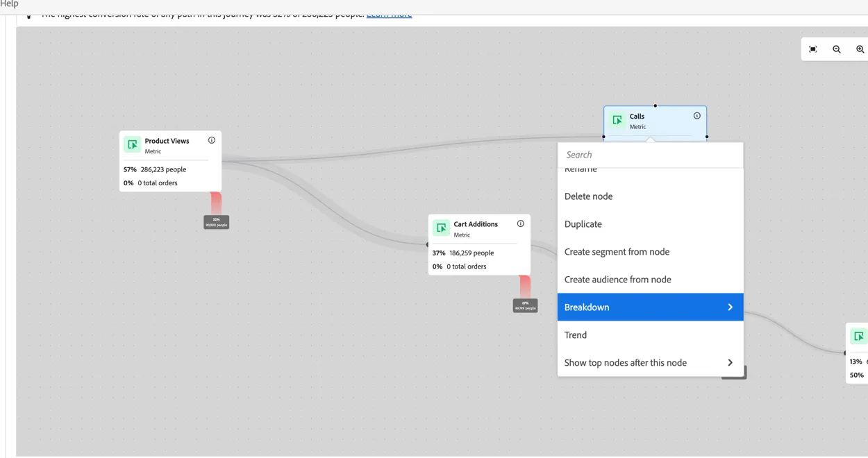This screenshot has height=458, width=868.
Task: Click the Calls node title
Action: (637, 117)
